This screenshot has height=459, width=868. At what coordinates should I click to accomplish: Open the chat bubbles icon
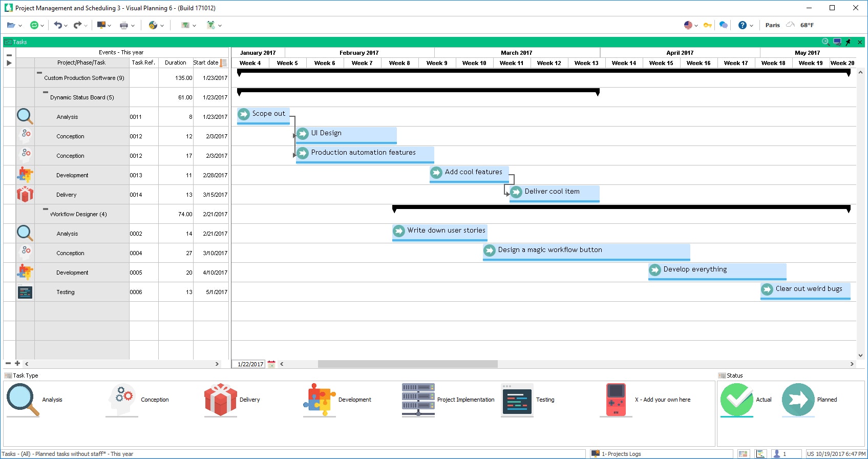click(723, 25)
